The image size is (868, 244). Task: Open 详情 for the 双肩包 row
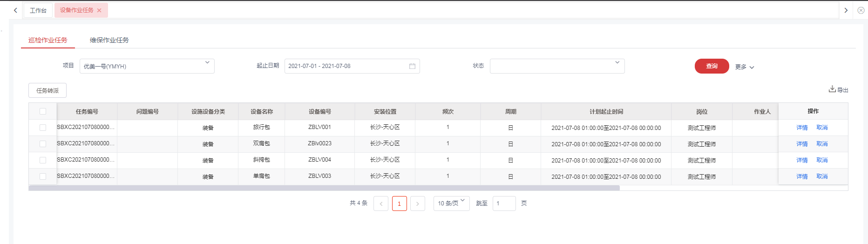802,144
